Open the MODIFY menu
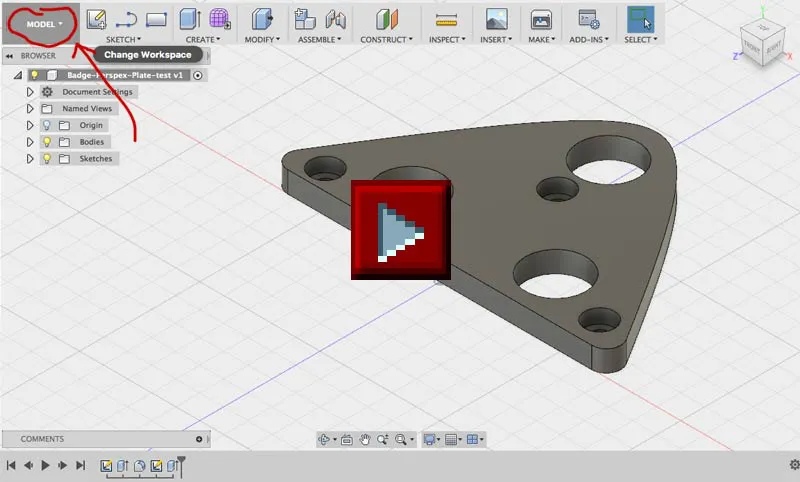The width and height of the screenshot is (800, 482). coord(262,39)
